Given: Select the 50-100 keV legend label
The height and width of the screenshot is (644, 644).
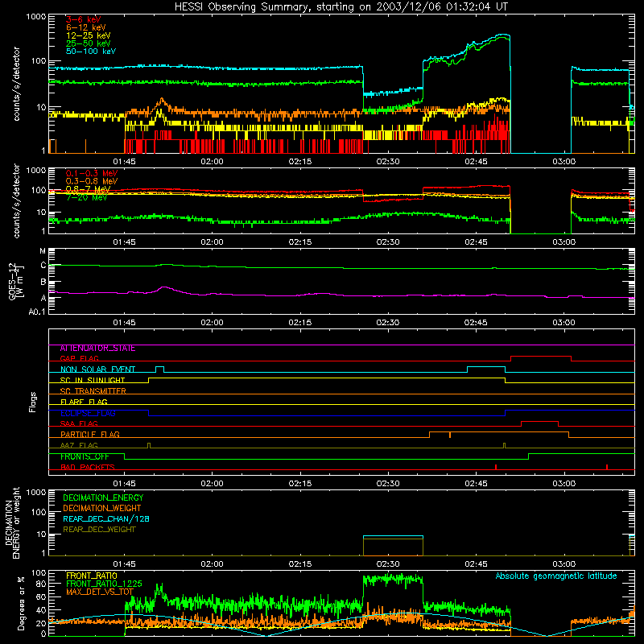Looking at the screenshot, I should (91, 52).
